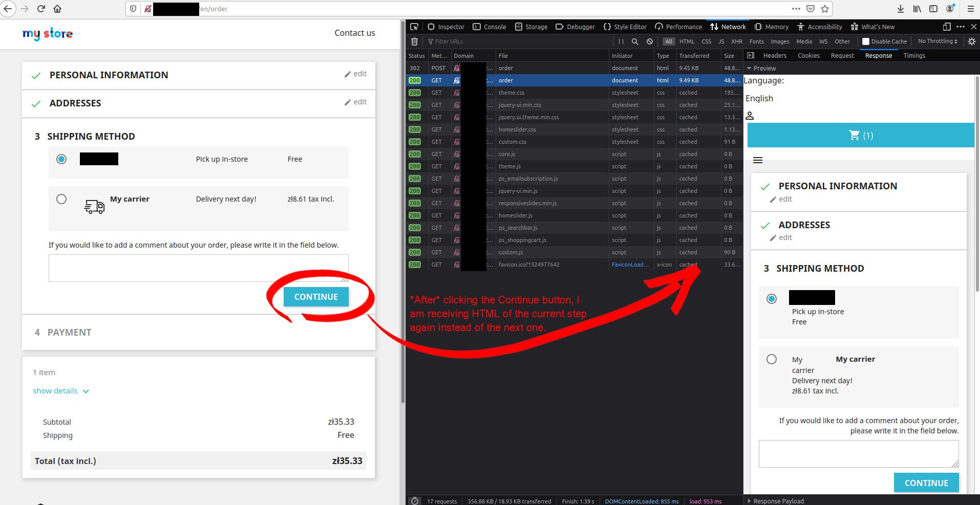
Task: Bookmark this page with star icon
Action: pyautogui.click(x=825, y=9)
